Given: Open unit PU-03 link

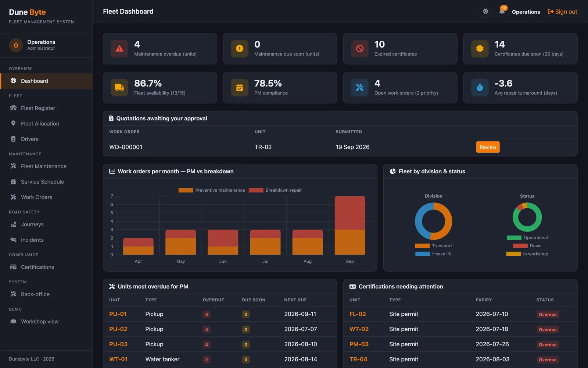Looking at the screenshot, I should tap(118, 344).
